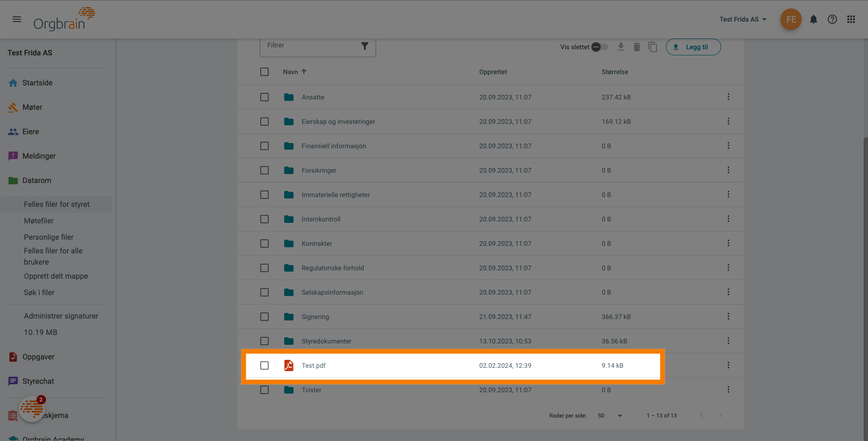
Task: Open the Tvister folder
Action: point(311,390)
